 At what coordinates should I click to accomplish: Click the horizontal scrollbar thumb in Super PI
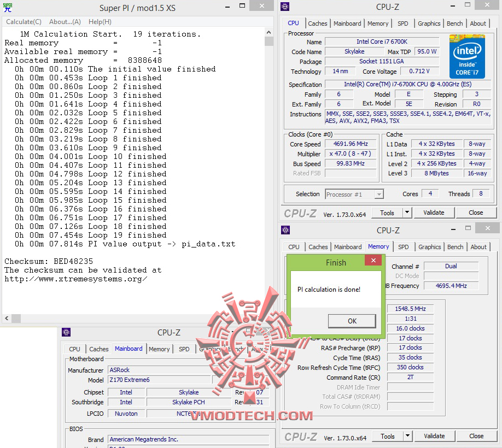point(16,318)
